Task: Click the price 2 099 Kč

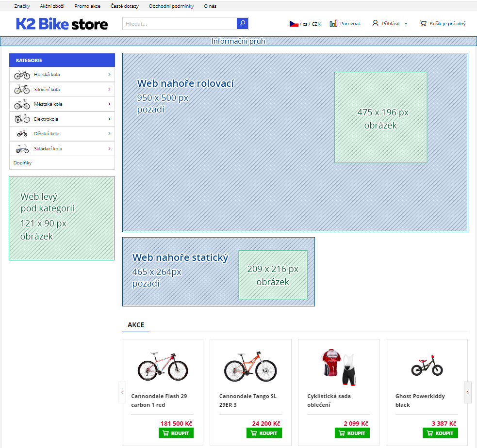Action: (x=356, y=423)
